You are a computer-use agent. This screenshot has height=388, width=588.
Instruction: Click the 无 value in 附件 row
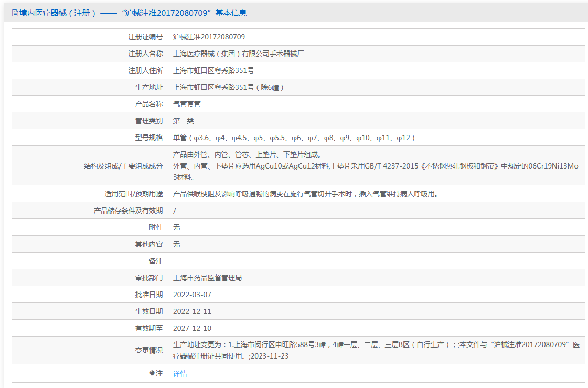point(177,227)
